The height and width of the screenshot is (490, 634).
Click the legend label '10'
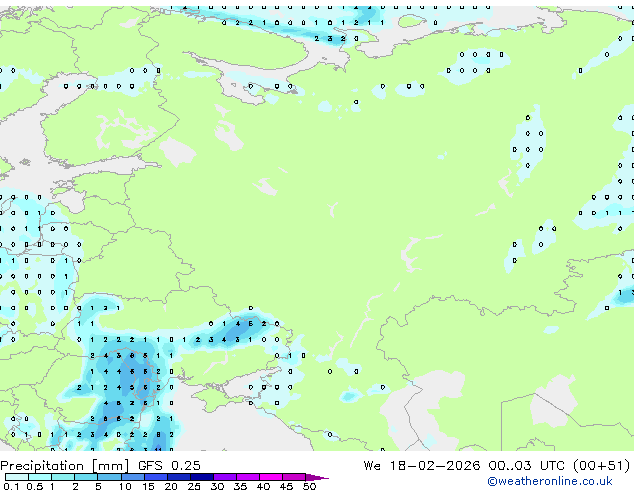pos(125,486)
